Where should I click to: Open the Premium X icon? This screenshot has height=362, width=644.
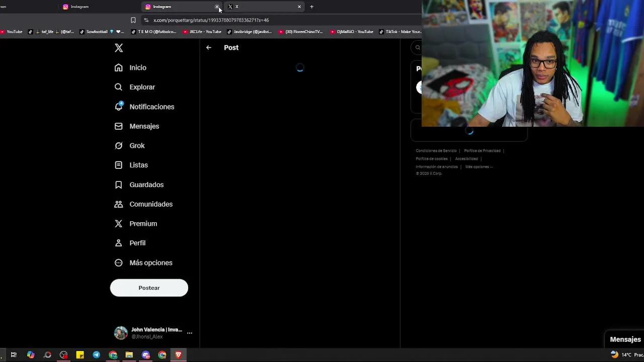(x=118, y=224)
